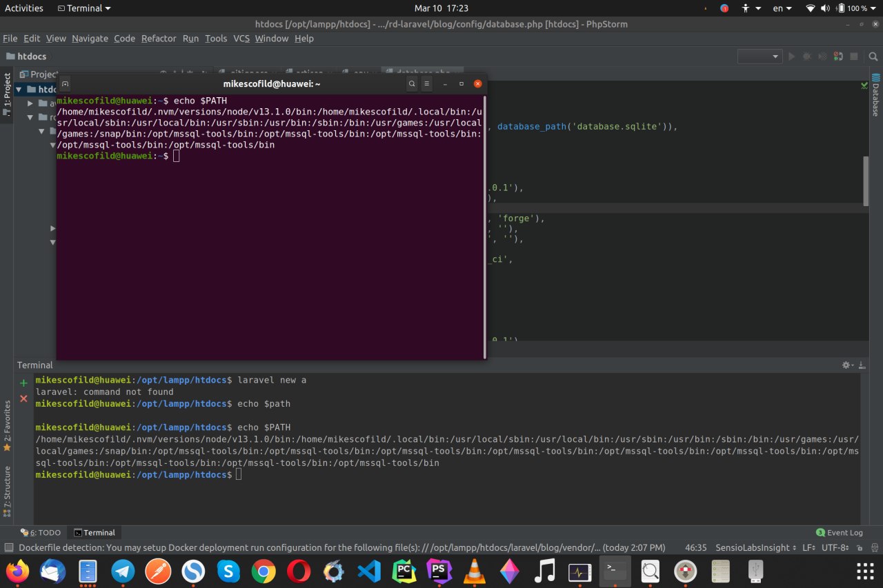Click the GNOME terminal scrollbar
This screenshot has width=883, height=588.
484,226
